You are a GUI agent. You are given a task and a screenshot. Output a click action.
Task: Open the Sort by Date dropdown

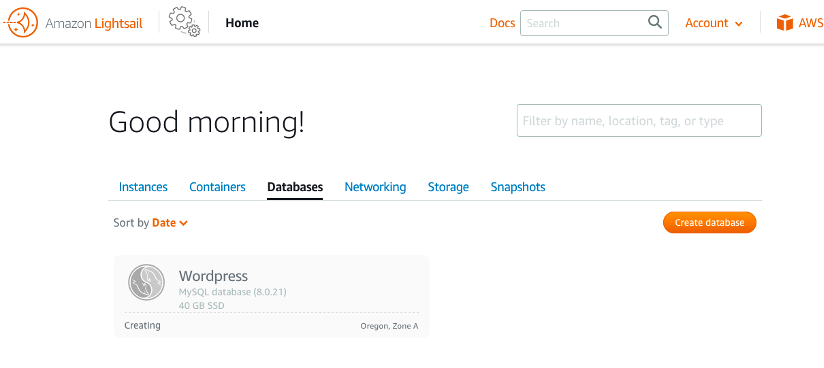170,223
